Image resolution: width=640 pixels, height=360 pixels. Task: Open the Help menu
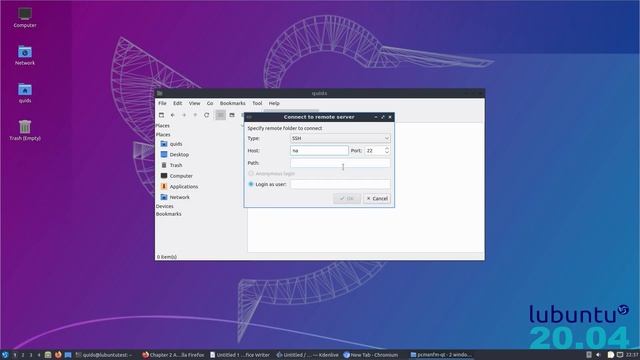(274, 103)
